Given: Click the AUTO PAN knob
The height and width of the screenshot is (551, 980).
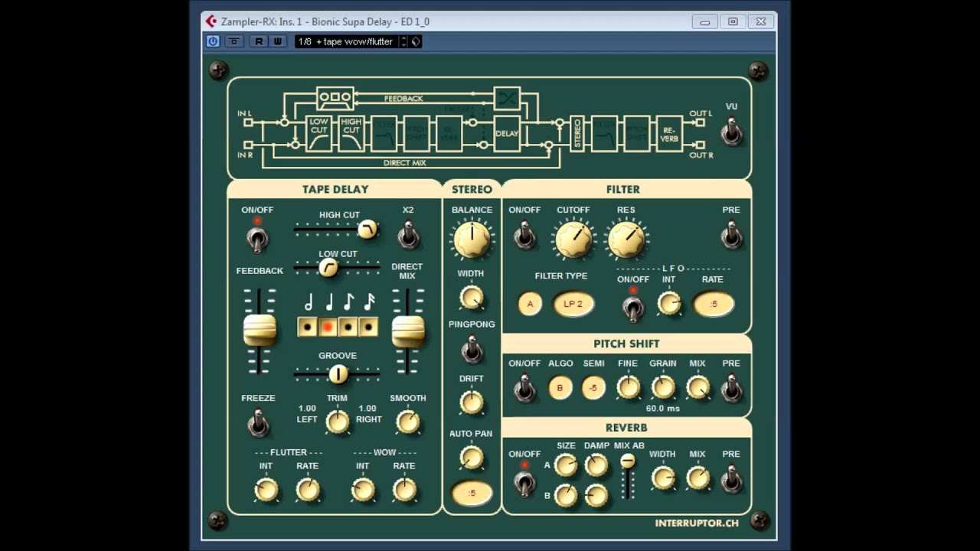Looking at the screenshot, I should click(472, 458).
